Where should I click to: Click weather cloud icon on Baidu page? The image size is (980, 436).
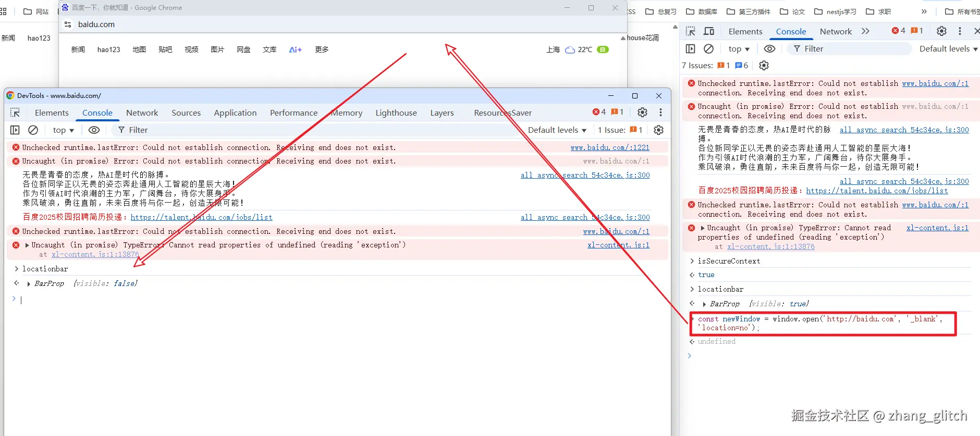[x=570, y=49]
